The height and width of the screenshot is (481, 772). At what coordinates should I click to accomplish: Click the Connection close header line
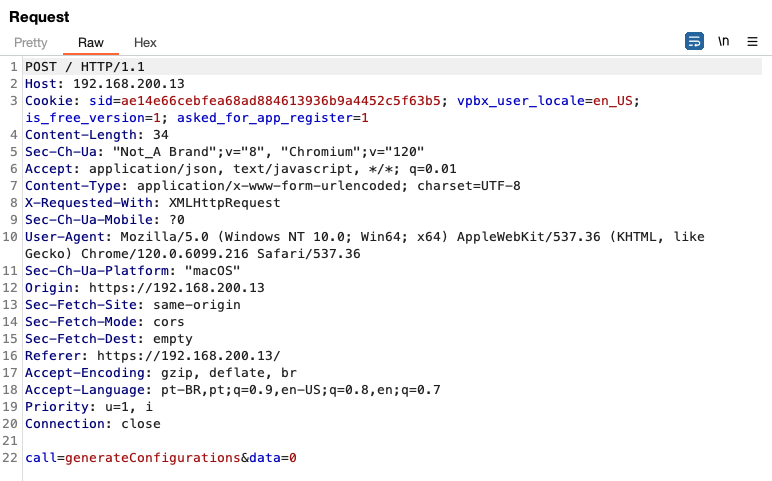(x=93, y=424)
